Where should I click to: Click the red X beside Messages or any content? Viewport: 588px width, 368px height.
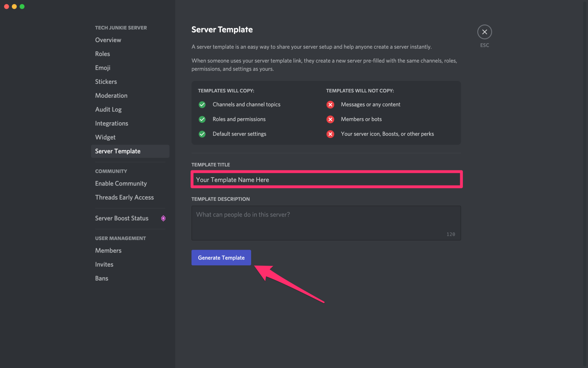point(330,104)
